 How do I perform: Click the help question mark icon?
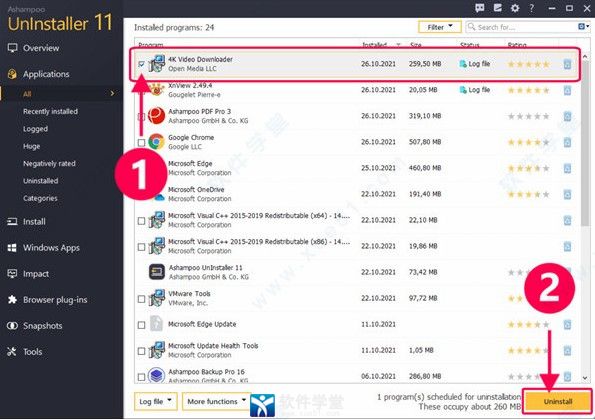[532, 8]
